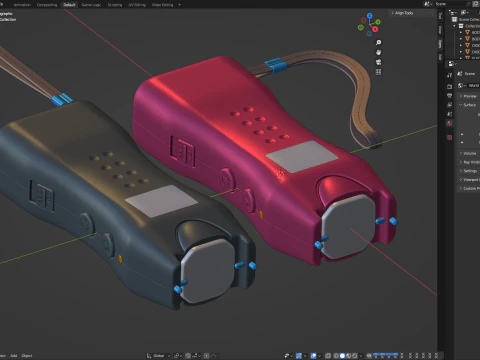Switch to wireframe shading mode
This screenshot has width=480, height=360.
coord(336,356)
